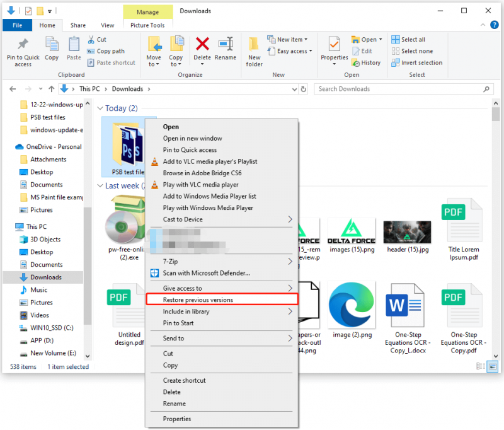
Task: Open the recent locations dropdown arrow
Action: click(40, 89)
